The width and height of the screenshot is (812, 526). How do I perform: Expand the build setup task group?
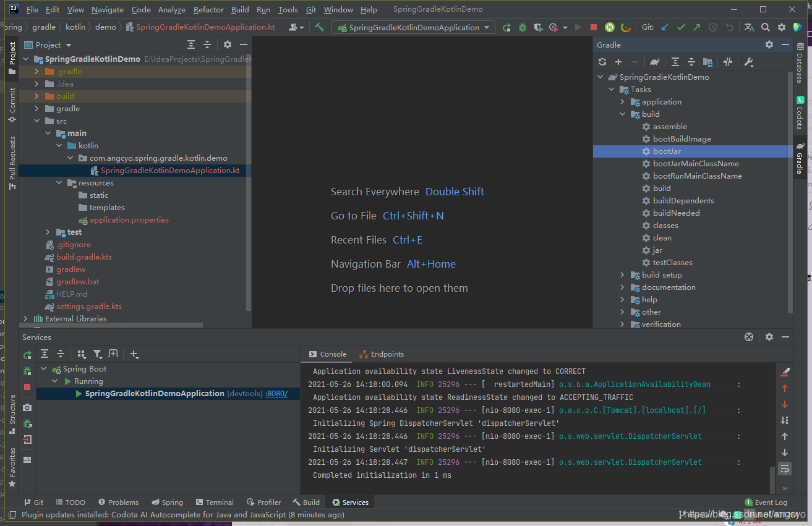[x=623, y=274]
